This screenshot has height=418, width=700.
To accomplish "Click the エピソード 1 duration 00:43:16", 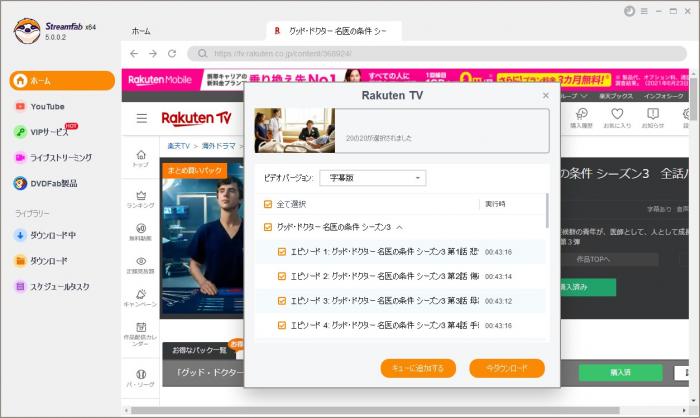I will (498, 252).
